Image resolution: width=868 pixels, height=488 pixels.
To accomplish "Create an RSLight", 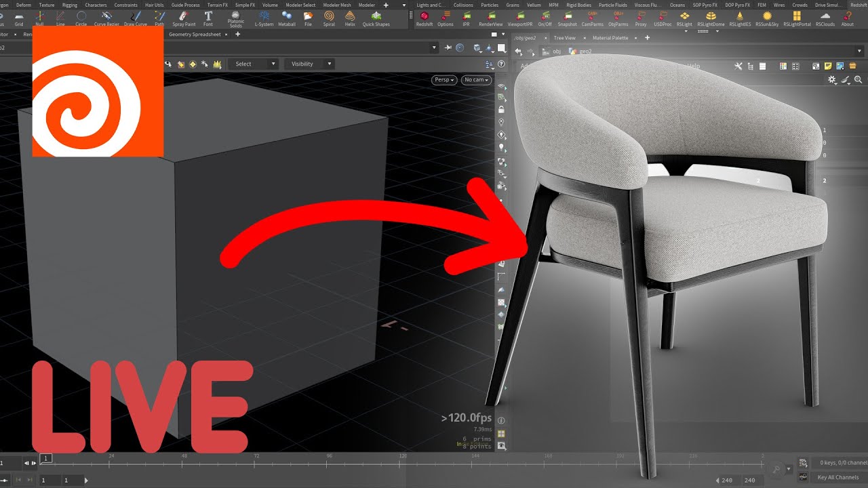I will (x=685, y=18).
